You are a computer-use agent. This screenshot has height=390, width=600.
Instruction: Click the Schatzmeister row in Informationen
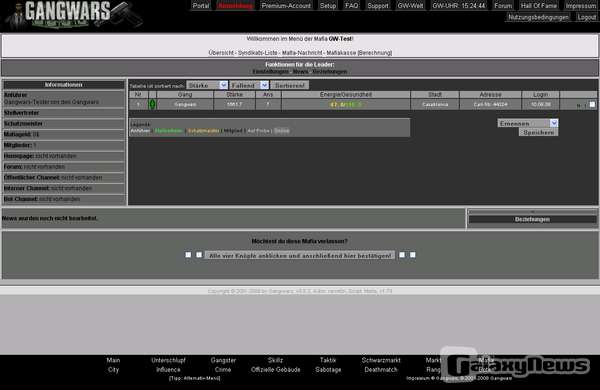[64, 124]
